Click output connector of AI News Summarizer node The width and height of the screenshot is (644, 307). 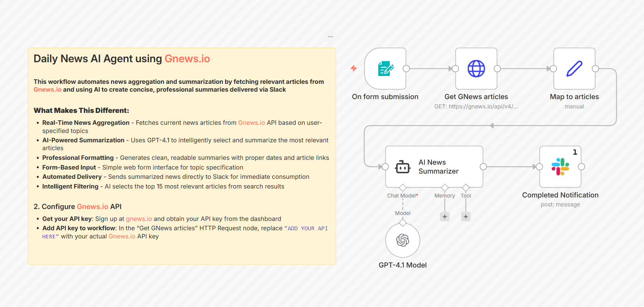[483, 167]
